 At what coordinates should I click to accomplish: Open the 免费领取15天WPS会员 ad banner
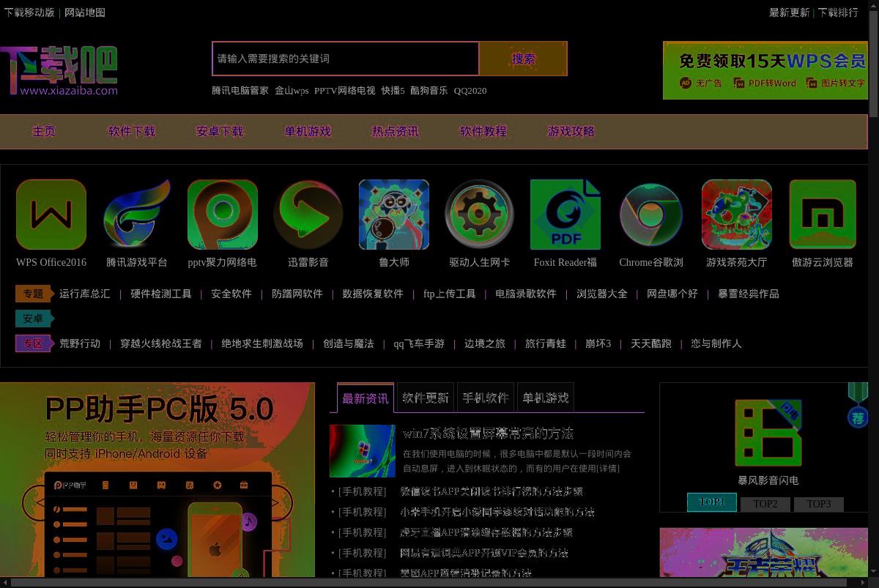point(765,70)
